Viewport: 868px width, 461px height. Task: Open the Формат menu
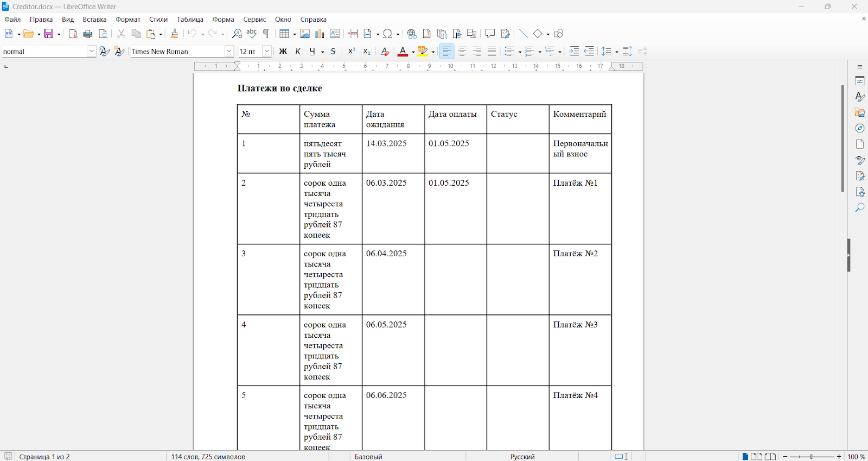[128, 20]
